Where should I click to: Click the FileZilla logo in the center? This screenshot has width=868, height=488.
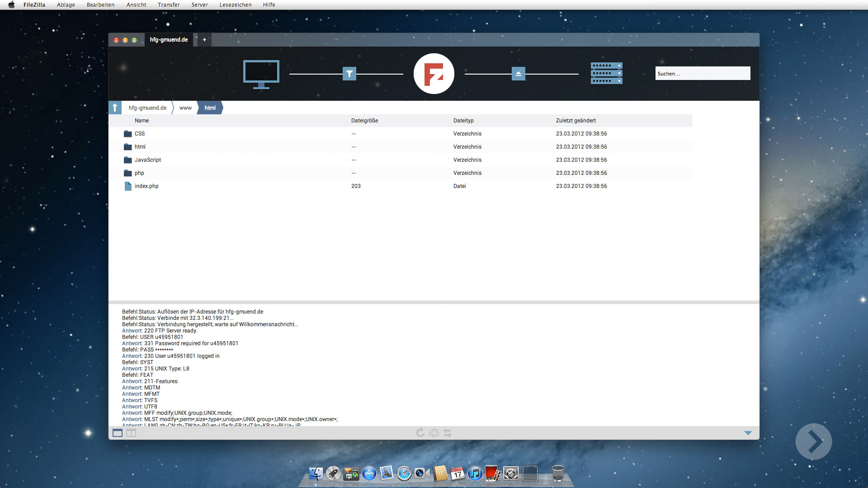pyautogui.click(x=434, y=73)
